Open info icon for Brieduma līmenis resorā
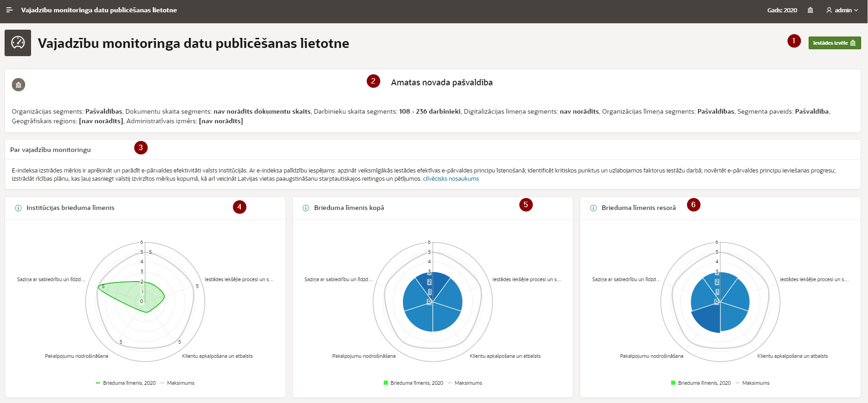Viewport: 868px width, 403px height. pos(593,208)
